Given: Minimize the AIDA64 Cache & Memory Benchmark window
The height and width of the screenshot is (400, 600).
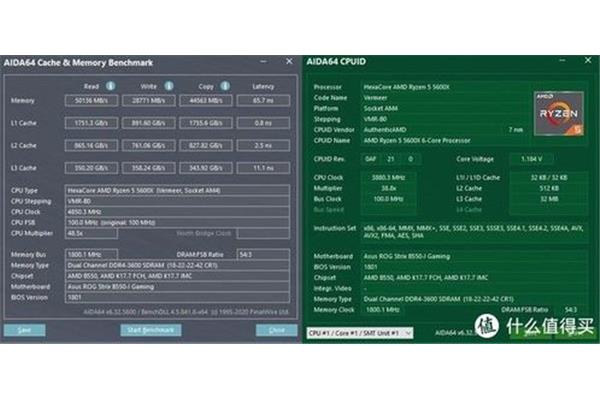Looking at the screenshot, I should pyautogui.click(x=264, y=61).
